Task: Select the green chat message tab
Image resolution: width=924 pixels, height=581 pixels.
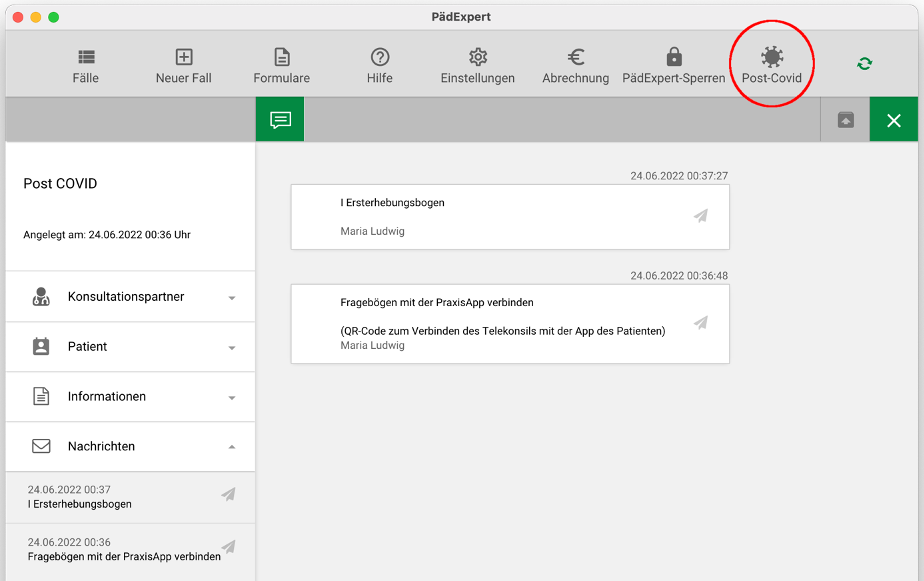Action: [x=280, y=119]
